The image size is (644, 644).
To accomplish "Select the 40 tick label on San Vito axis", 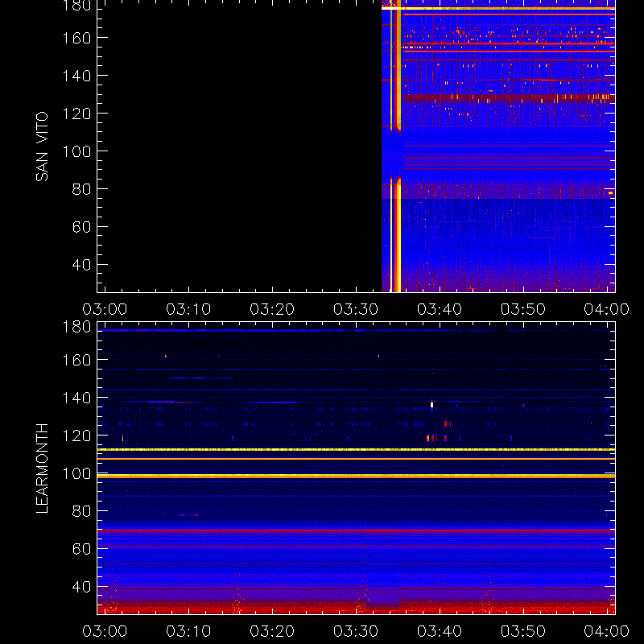I will [x=81, y=265].
